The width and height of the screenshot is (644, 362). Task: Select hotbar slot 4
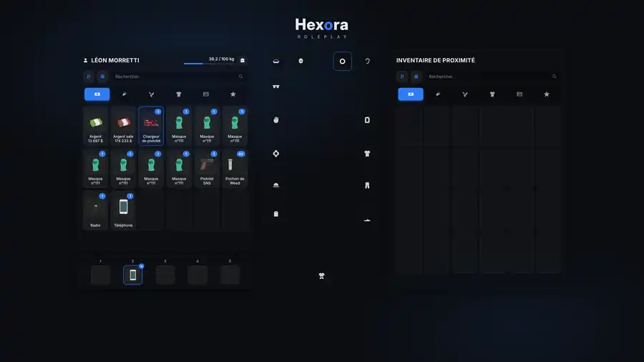[x=197, y=275]
